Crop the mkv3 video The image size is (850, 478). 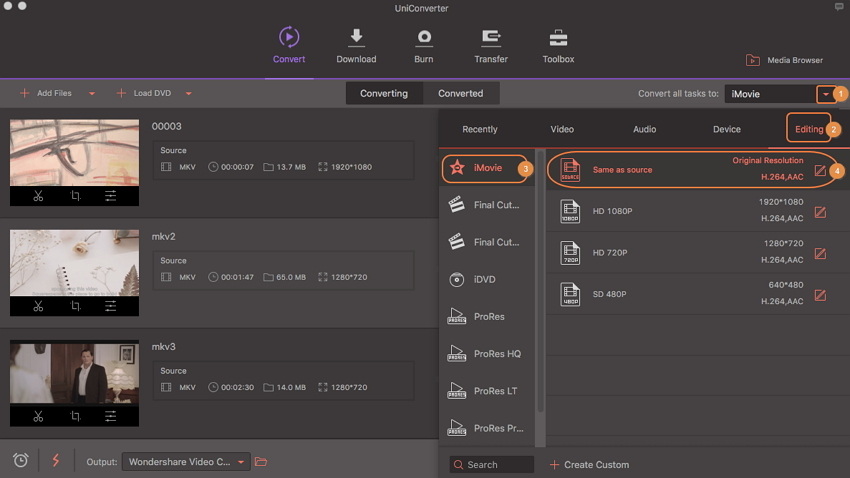coord(75,416)
